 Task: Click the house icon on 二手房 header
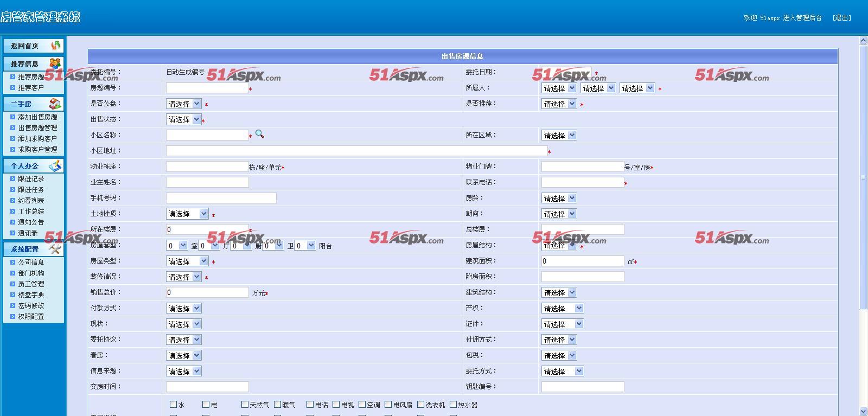[55, 104]
